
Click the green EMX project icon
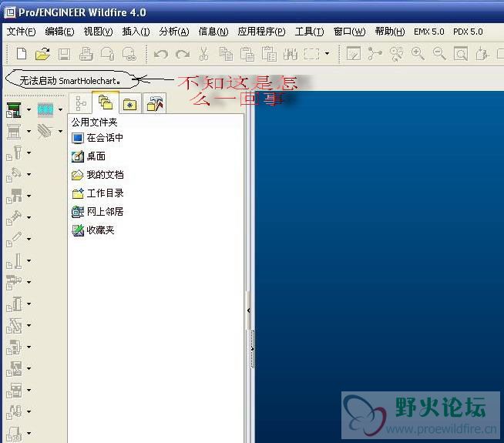(x=14, y=110)
